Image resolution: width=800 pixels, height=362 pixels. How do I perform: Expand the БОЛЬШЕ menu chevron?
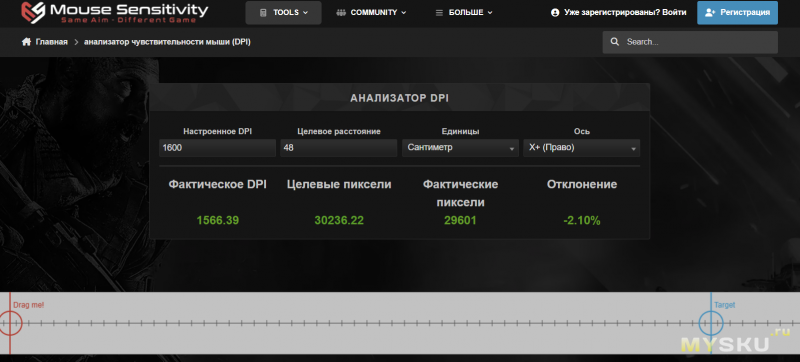pos(490,13)
